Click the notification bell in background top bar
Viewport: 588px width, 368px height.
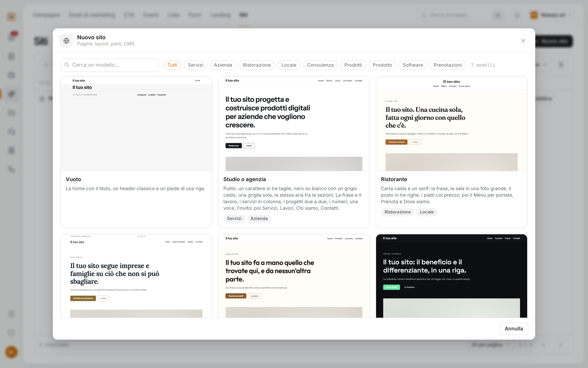click(517, 15)
